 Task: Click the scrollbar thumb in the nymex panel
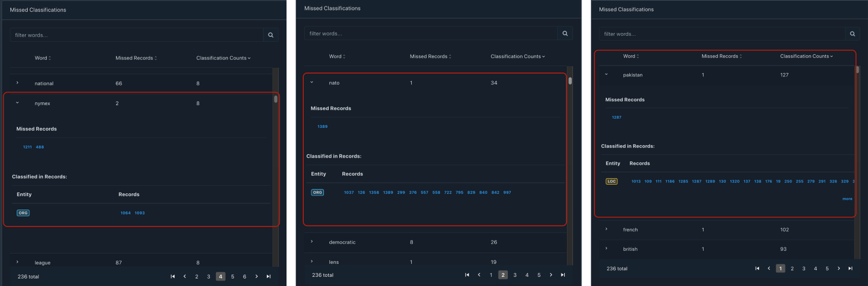[x=276, y=99]
